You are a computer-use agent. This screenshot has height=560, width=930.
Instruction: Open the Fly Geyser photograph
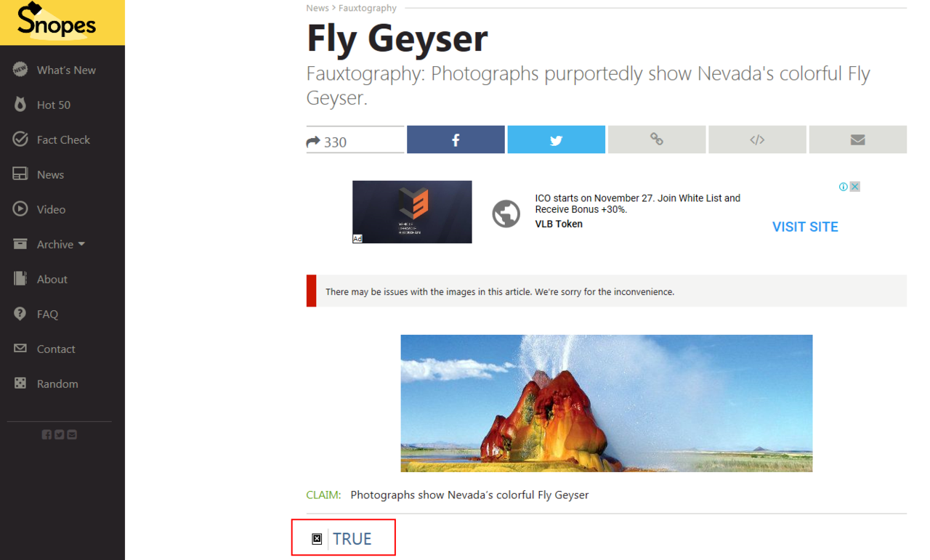tap(607, 403)
